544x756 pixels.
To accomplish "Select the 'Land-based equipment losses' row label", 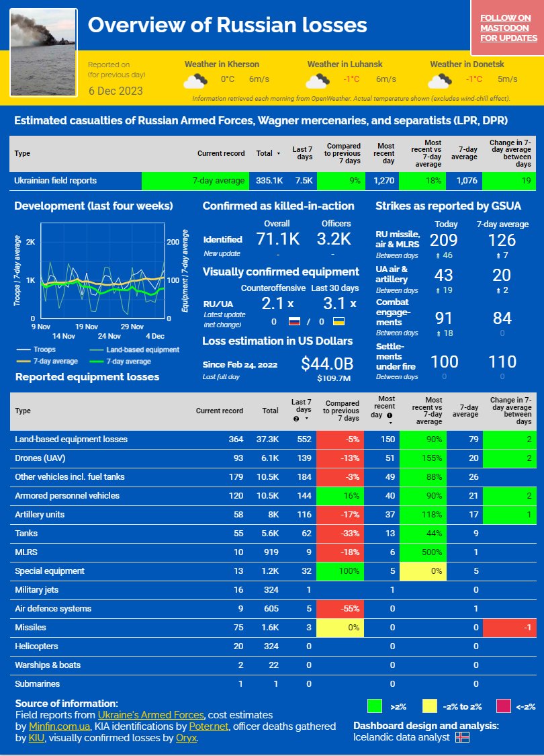I will click(71, 439).
